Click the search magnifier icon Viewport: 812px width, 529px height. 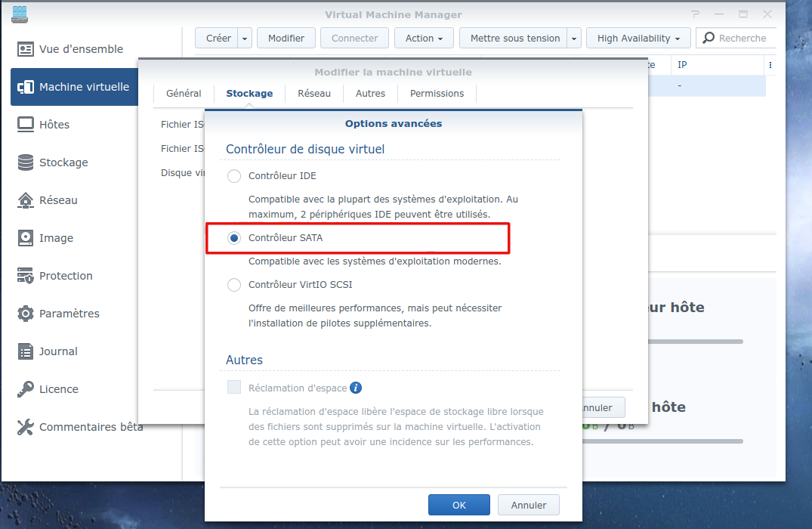point(709,38)
